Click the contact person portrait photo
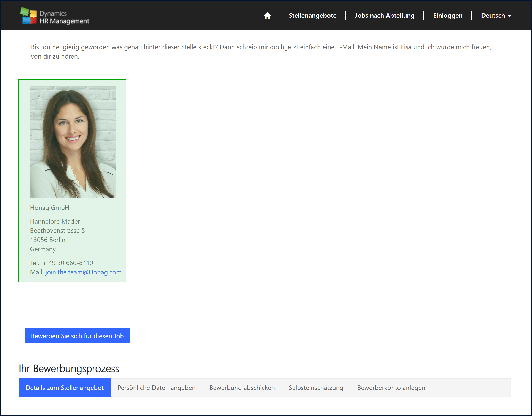The height and width of the screenshot is (416, 532). pyautogui.click(x=73, y=142)
